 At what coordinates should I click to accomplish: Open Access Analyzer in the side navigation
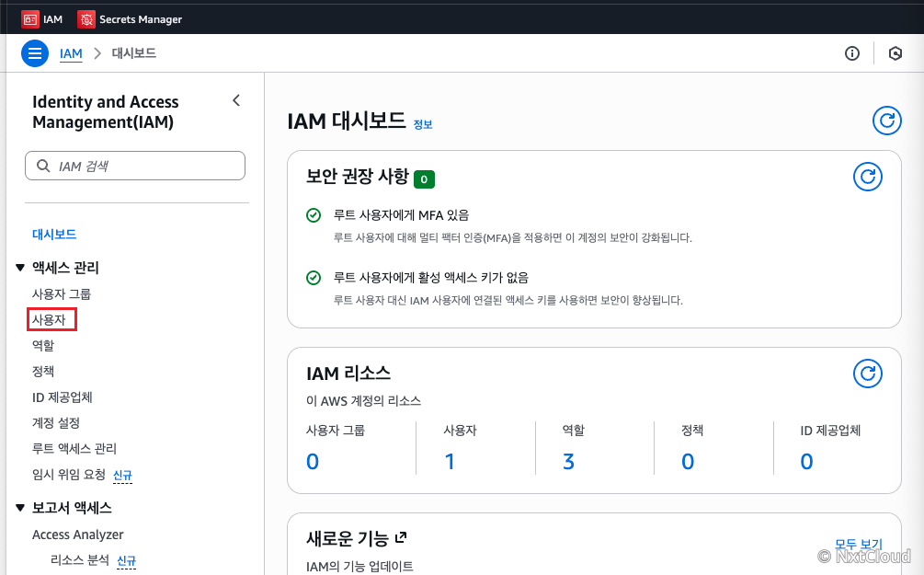point(78,535)
